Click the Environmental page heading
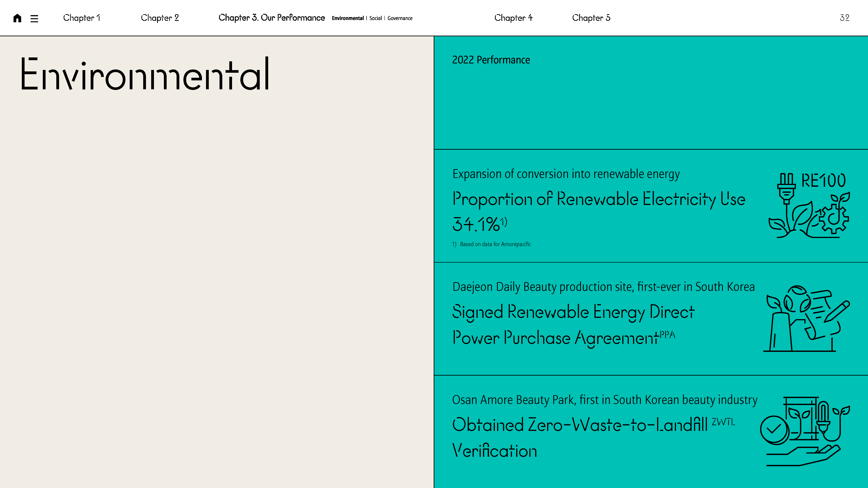 [145, 74]
